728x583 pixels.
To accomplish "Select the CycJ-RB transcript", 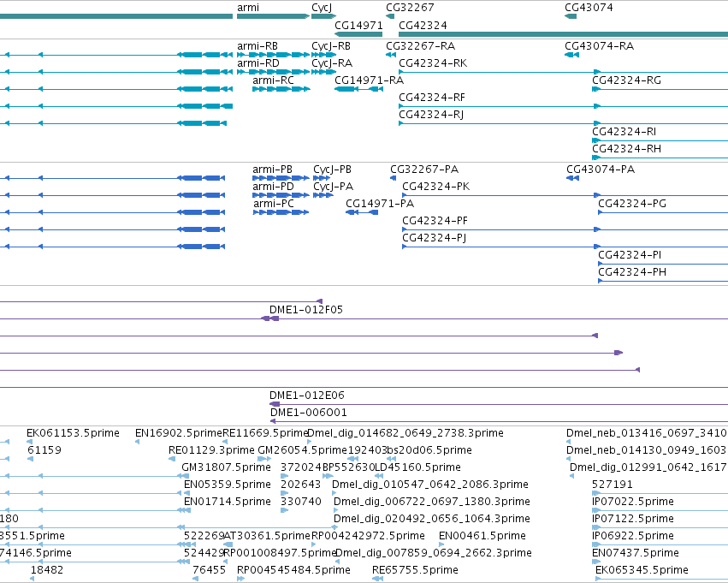I will [323, 55].
